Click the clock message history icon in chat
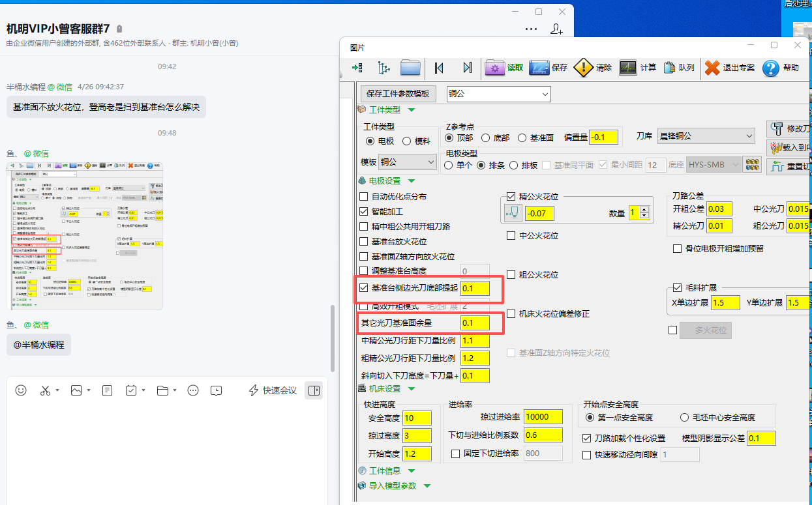The height and width of the screenshot is (505, 812). coord(217,390)
